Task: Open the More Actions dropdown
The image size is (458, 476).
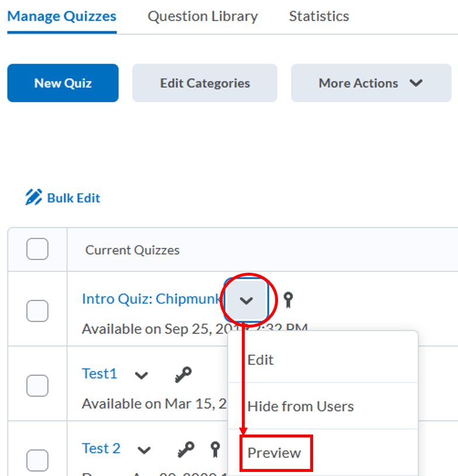Action: point(371,83)
